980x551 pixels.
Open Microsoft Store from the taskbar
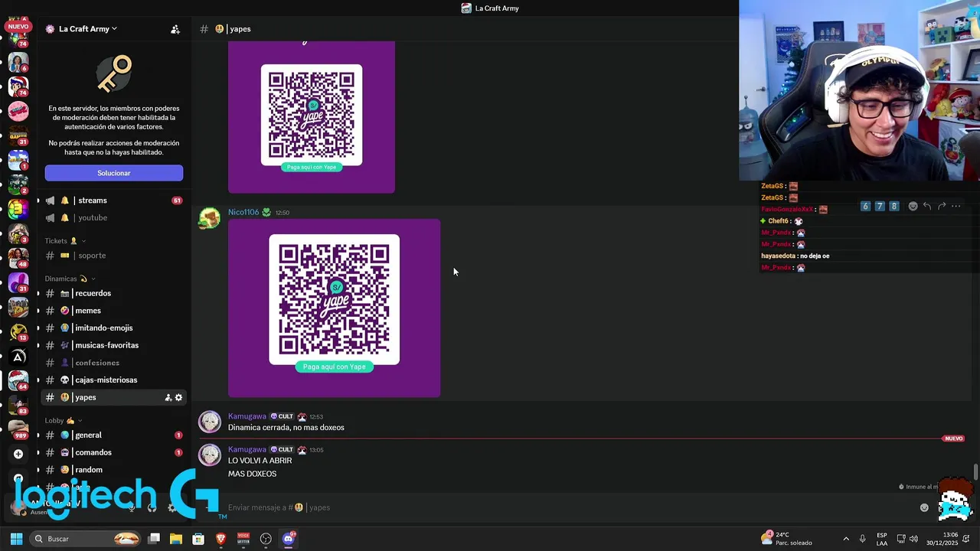198,539
